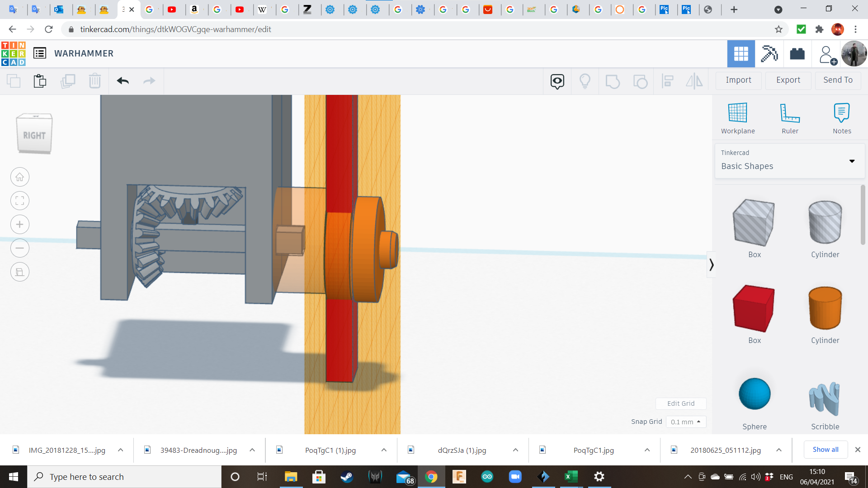Screen dimensions: 868x488
Task: Collapse the shapes panel with chevron
Action: point(711,265)
